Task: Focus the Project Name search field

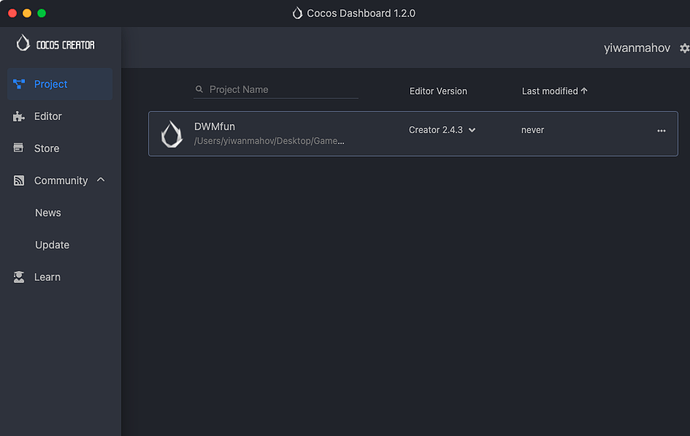Action: [x=280, y=90]
